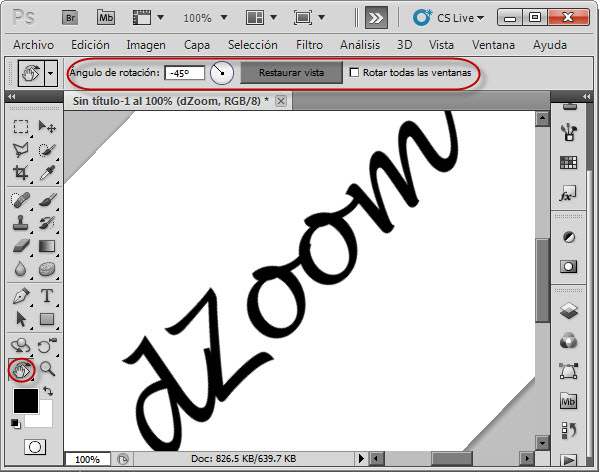Open the Archivo menu
This screenshot has height=472, width=599.
pyautogui.click(x=34, y=45)
